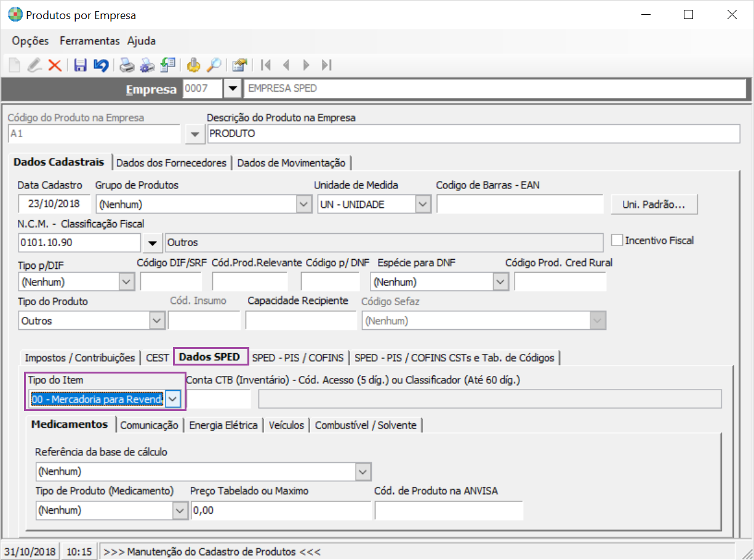Image resolution: width=754 pixels, height=560 pixels.
Task: Select the SPED - PIS / COFINS tab
Action: [298, 358]
